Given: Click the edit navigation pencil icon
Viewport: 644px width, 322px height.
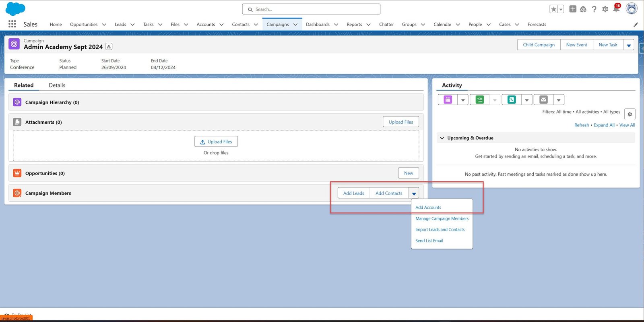Looking at the screenshot, I should point(636,25).
